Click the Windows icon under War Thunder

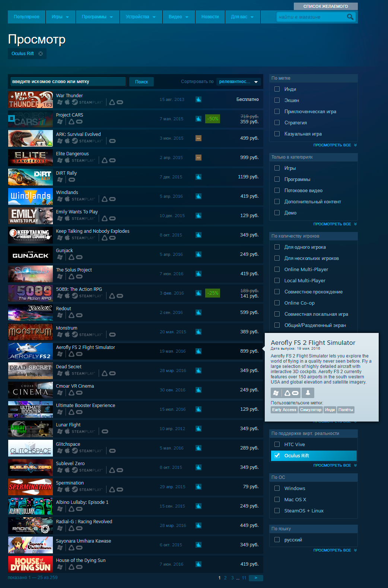tap(60, 102)
